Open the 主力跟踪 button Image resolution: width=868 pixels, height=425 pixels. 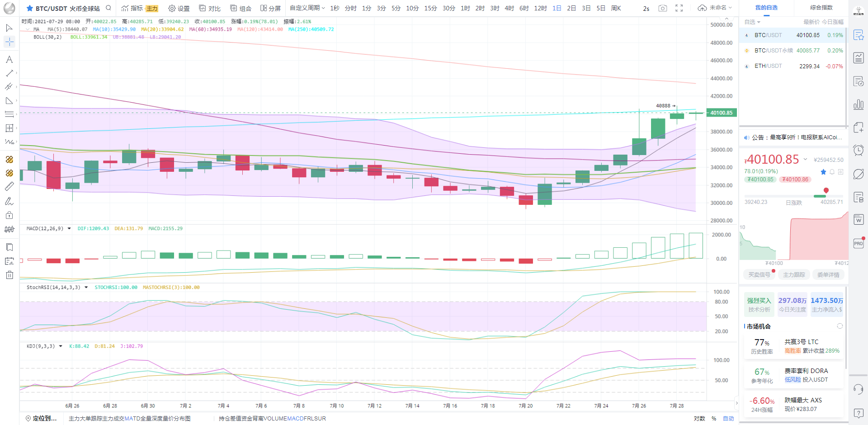pyautogui.click(x=794, y=274)
